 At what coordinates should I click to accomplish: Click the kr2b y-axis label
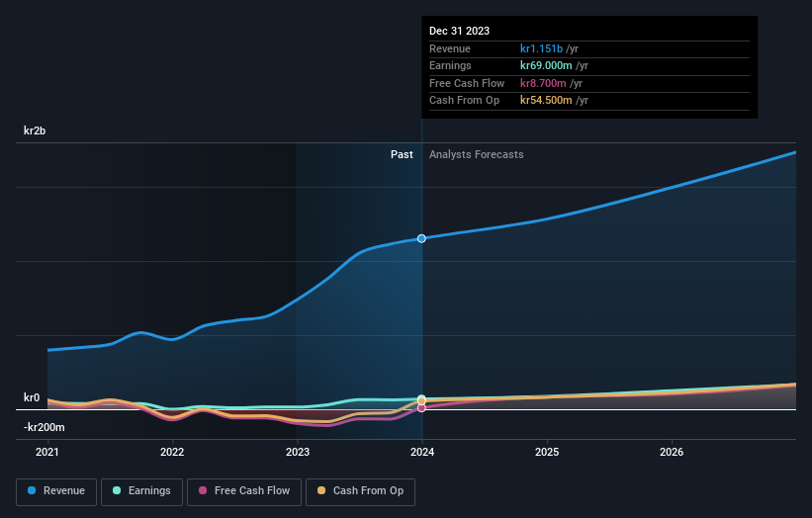(35, 130)
